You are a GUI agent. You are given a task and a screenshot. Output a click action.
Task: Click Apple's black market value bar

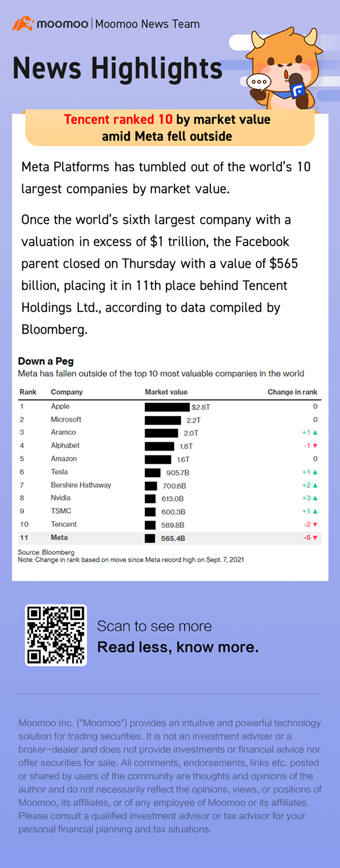[x=167, y=407]
